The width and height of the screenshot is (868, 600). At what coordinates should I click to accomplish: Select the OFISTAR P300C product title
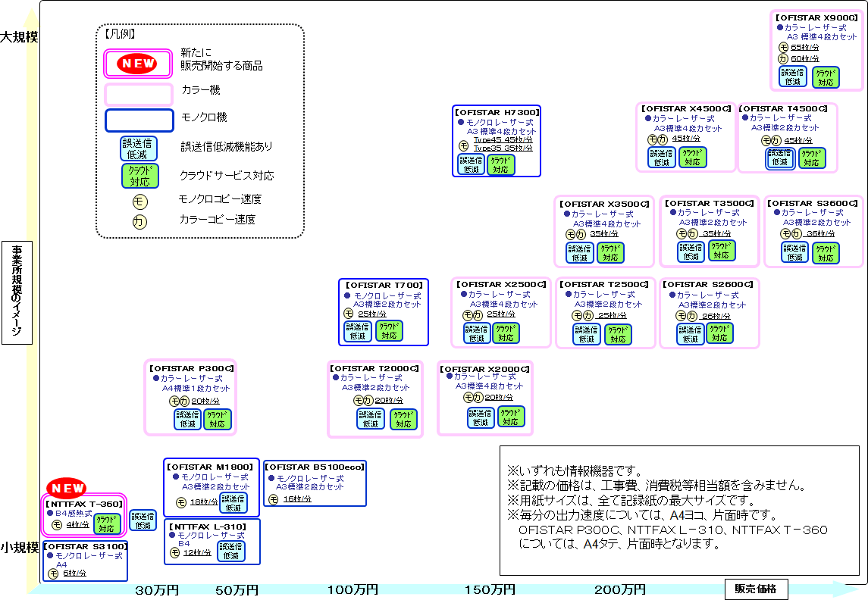pyautogui.click(x=192, y=368)
